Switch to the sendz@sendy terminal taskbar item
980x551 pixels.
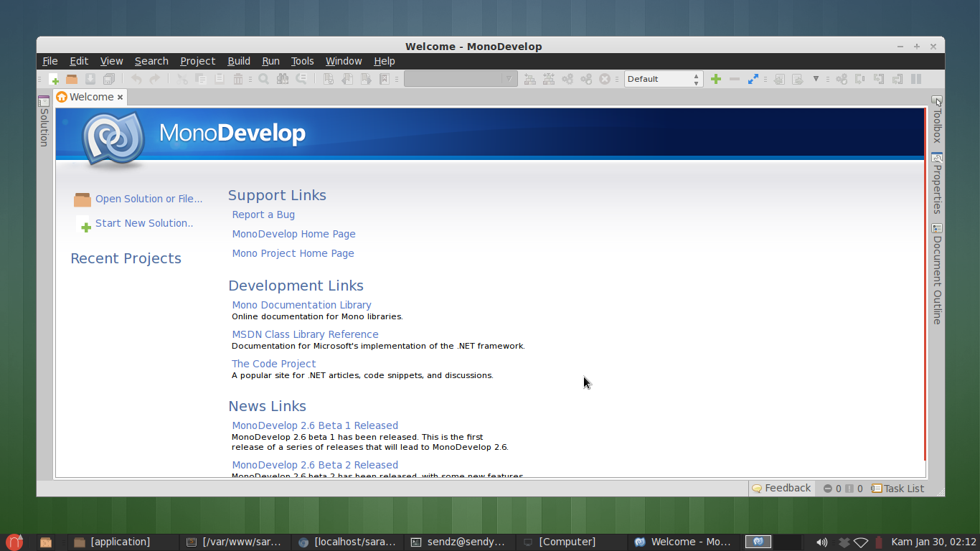tap(458, 542)
